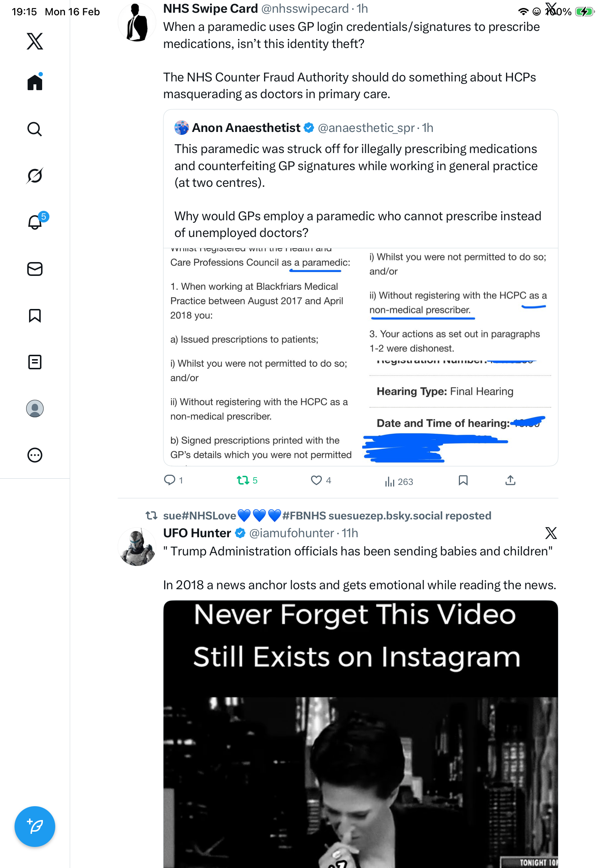
Task: Open the Grok slashed-circle icon
Action: tap(35, 176)
